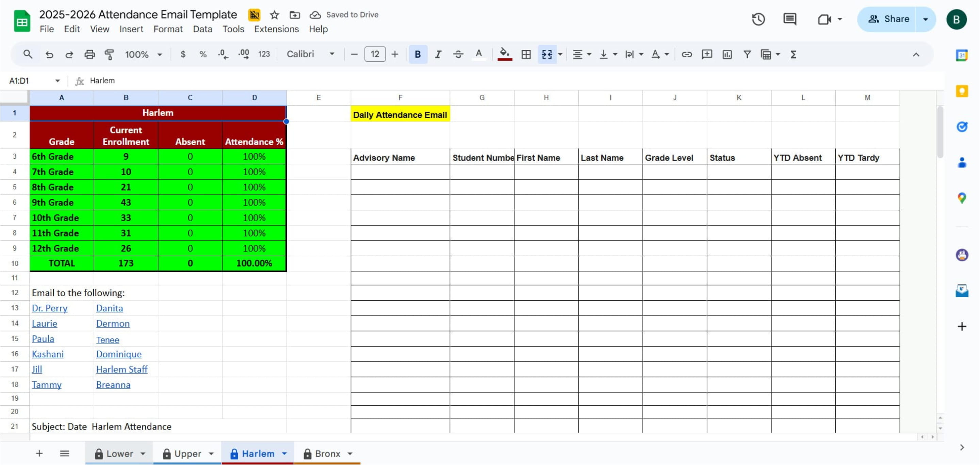Open the comments history panel
The width and height of the screenshot is (980, 465).
(790, 19)
